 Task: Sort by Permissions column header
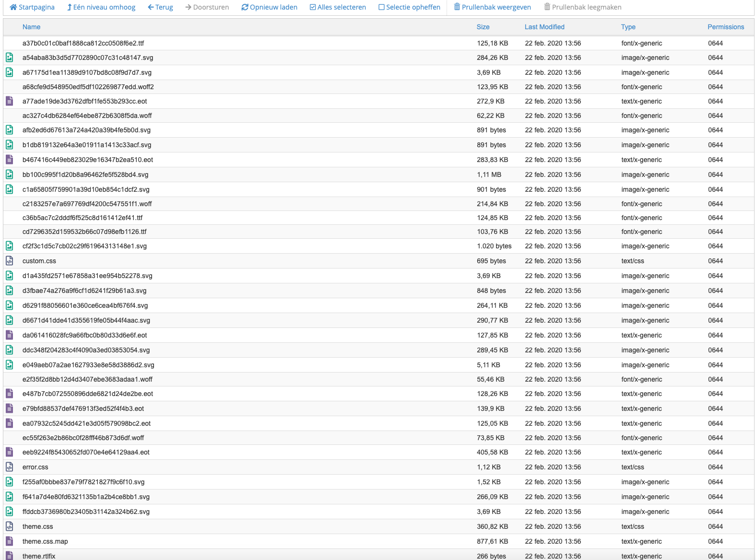coord(726,27)
